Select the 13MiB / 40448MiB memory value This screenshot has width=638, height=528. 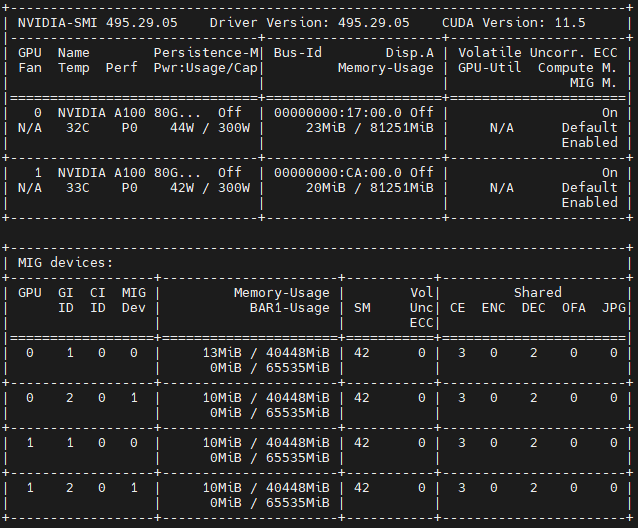pyautogui.click(x=266, y=353)
